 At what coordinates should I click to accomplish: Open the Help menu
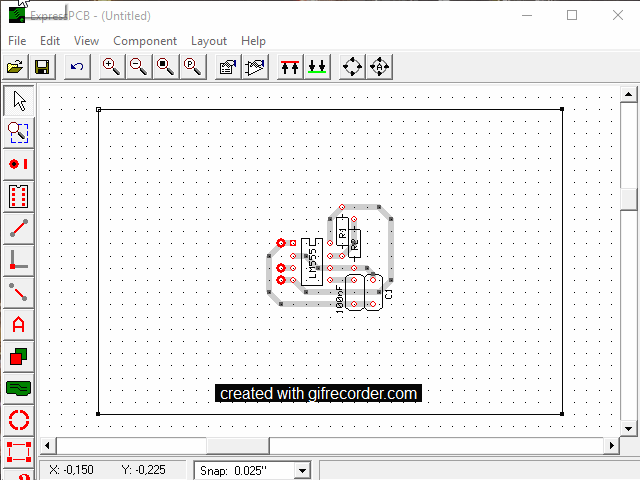253,41
